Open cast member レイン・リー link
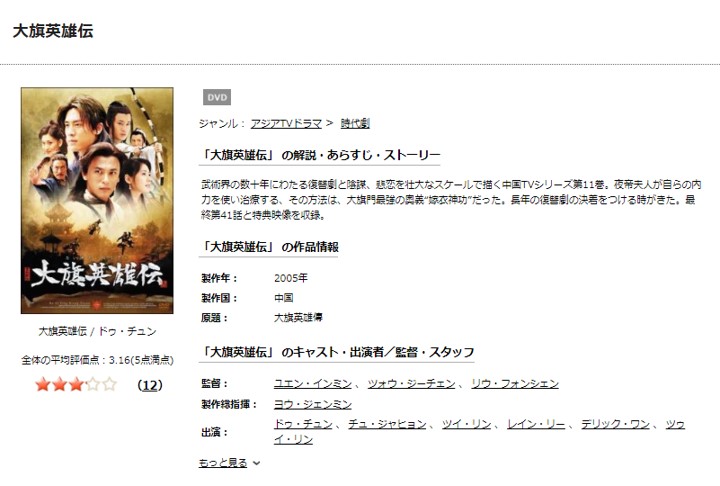 [536, 424]
